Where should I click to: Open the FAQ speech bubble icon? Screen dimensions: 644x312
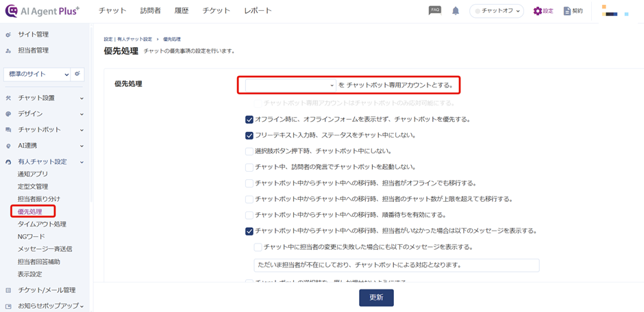click(x=435, y=10)
